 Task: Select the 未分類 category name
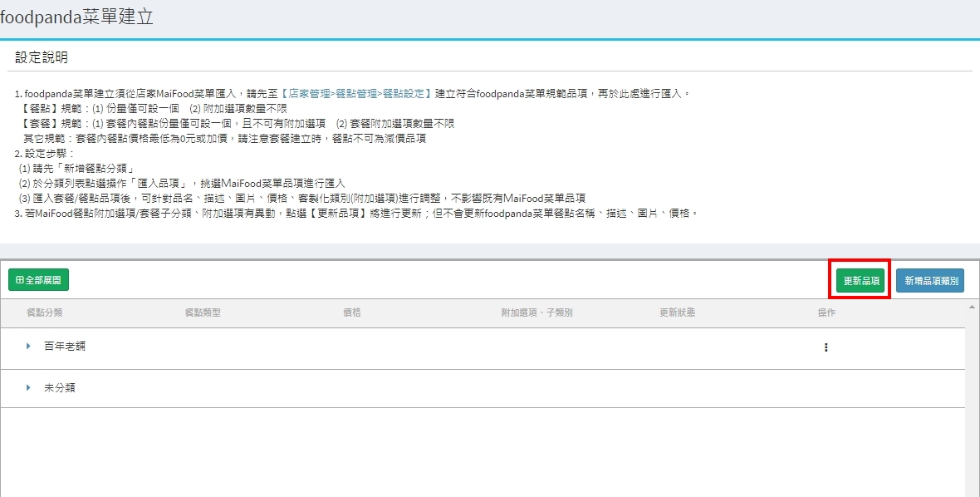coord(60,388)
